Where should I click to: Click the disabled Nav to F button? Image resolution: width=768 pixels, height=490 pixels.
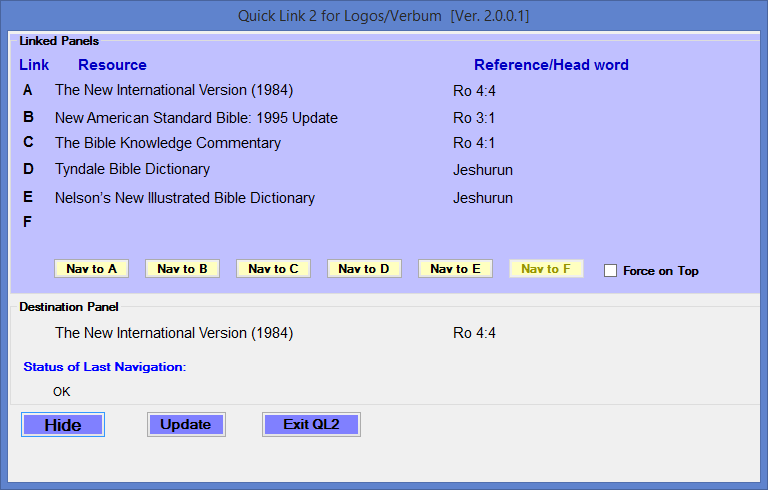point(546,269)
